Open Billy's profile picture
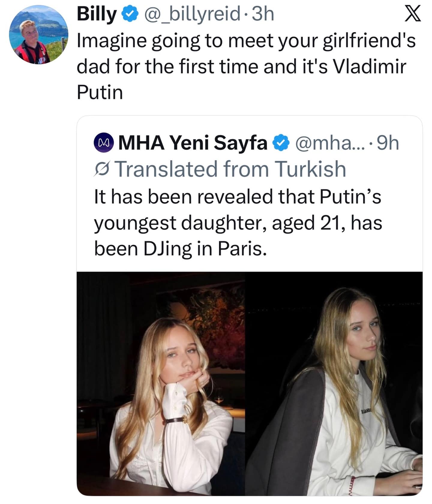The width and height of the screenshot is (432, 504). (37, 34)
